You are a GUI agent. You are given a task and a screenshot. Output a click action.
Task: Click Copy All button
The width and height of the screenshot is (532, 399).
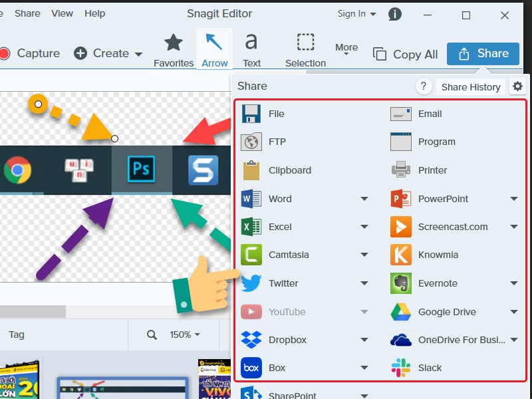coord(405,55)
